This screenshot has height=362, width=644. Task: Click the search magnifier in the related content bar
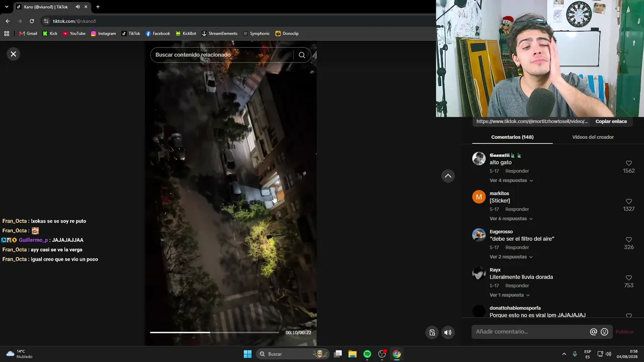[x=302, y=55]
